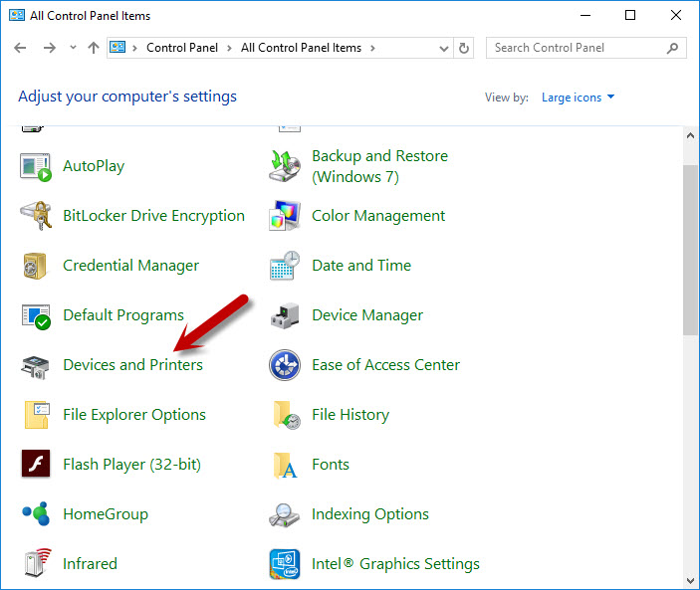Open the Flash Player icon
The image size is (700, 590).
[36, 464]
